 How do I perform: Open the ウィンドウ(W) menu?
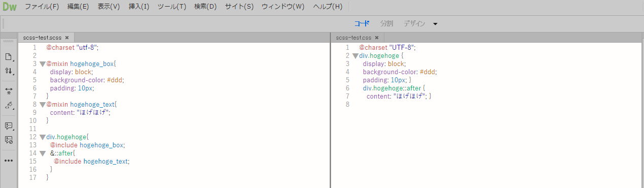tap(283, 7)
